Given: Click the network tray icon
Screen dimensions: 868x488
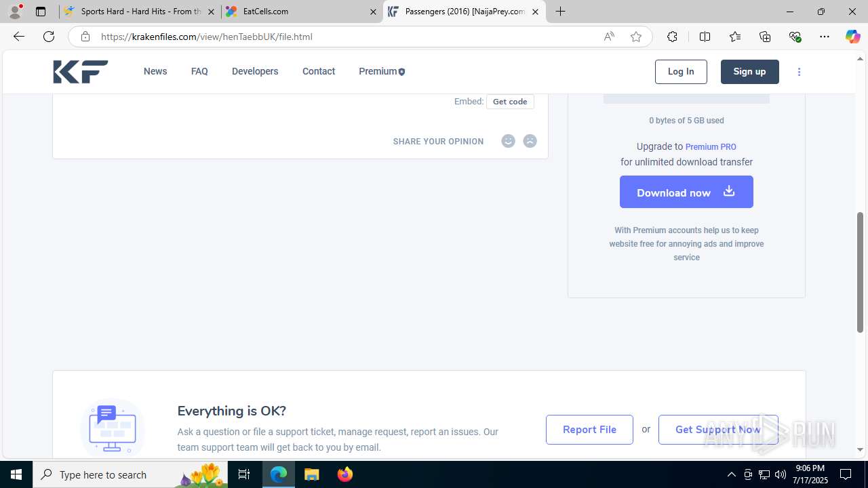Looking at the screenshot, I should pos(764,474).
